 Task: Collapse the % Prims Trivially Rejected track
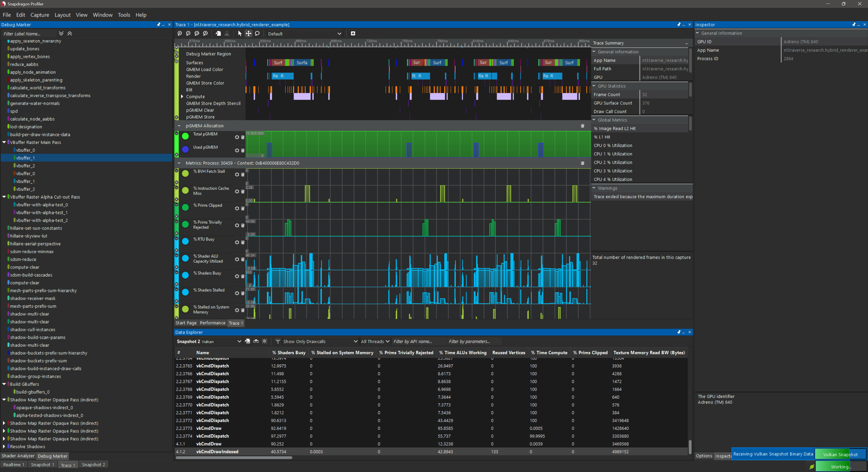176,222
